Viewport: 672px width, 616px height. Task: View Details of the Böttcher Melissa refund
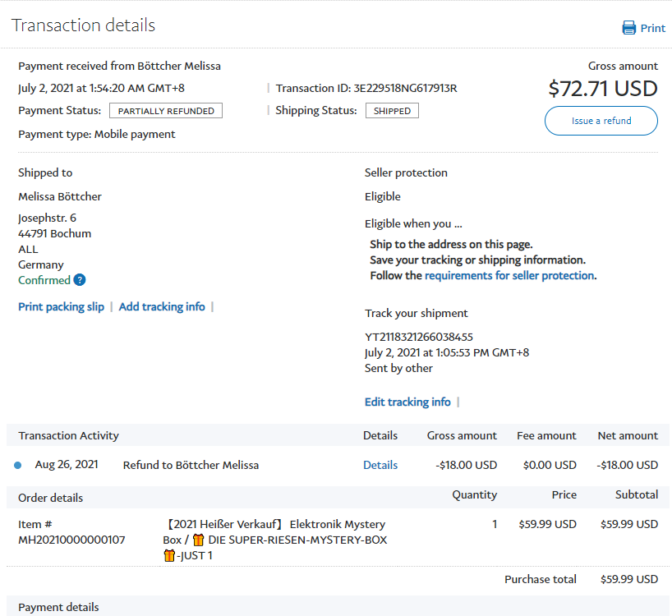(380, 465)
